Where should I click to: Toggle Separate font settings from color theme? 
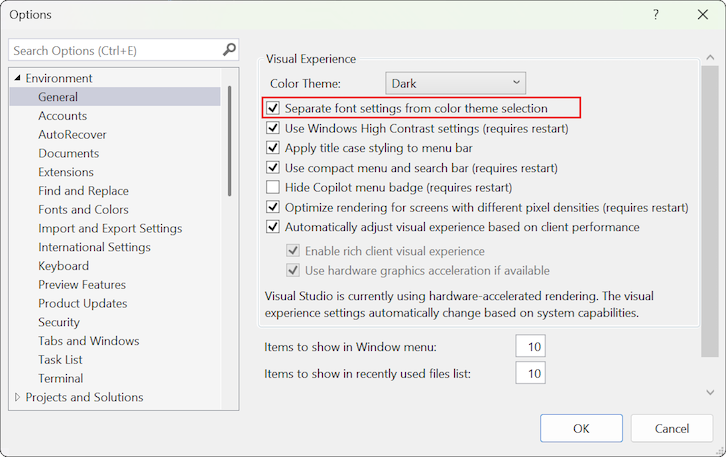point(273,108)
